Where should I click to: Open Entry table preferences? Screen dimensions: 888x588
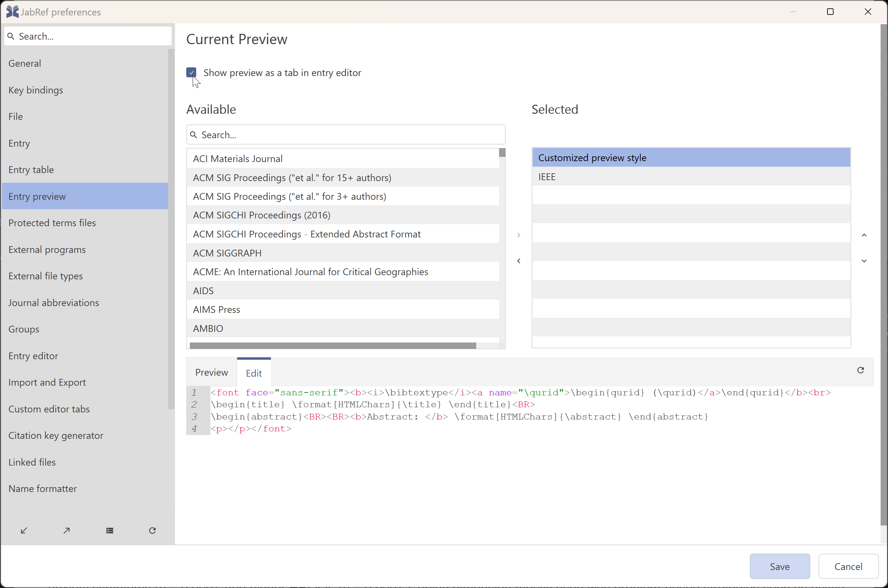click(85, 169)
